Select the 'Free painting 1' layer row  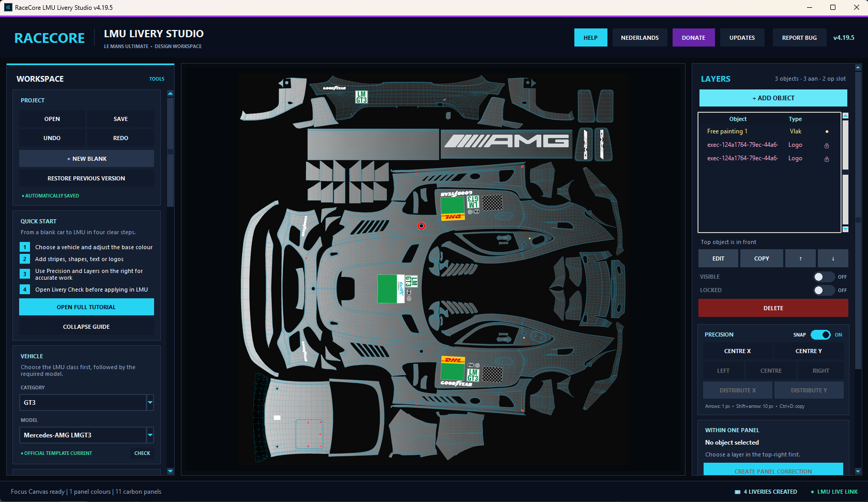pos(769,132)
